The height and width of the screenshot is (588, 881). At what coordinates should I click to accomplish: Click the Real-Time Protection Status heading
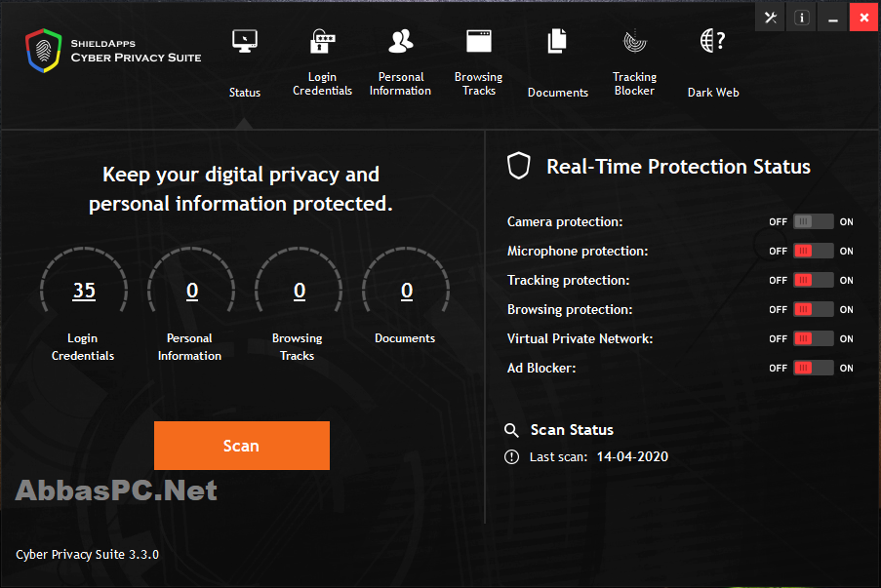click(678, 166)
